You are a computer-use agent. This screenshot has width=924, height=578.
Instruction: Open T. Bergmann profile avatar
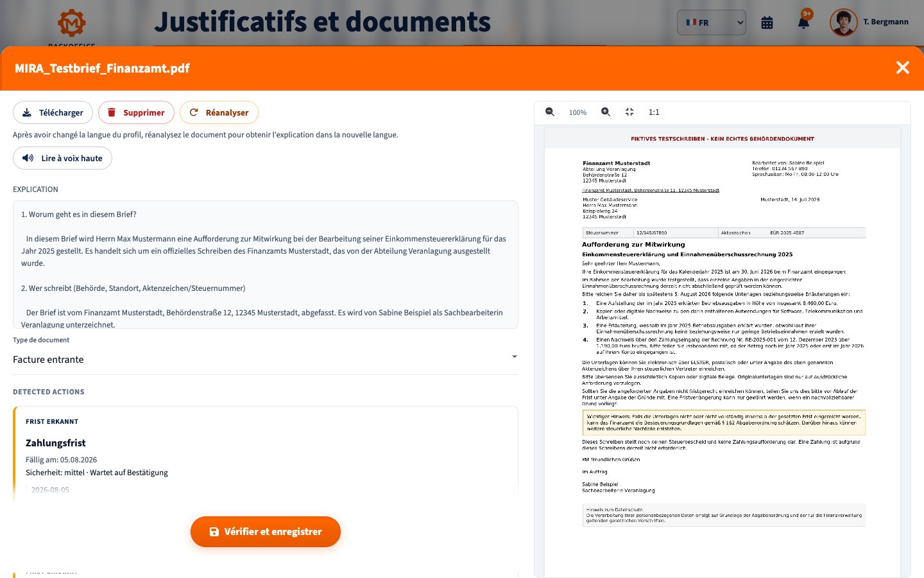click(x=844, y=22)
